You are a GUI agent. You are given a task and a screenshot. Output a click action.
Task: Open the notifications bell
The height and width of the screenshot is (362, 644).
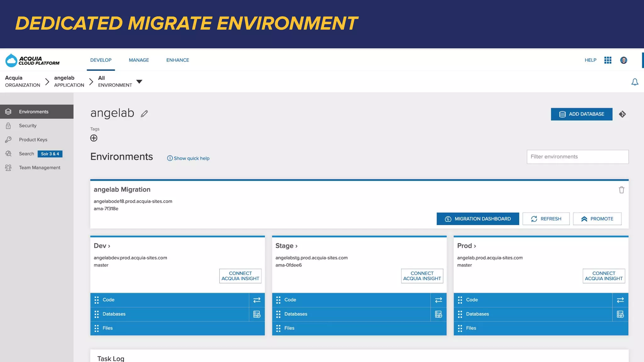click(x=635, y=82)
